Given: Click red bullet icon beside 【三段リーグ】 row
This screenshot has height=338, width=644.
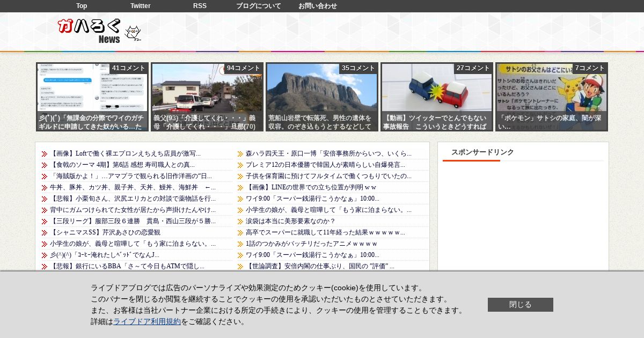Looking at the screenshot, I should [x=45, y=222].
